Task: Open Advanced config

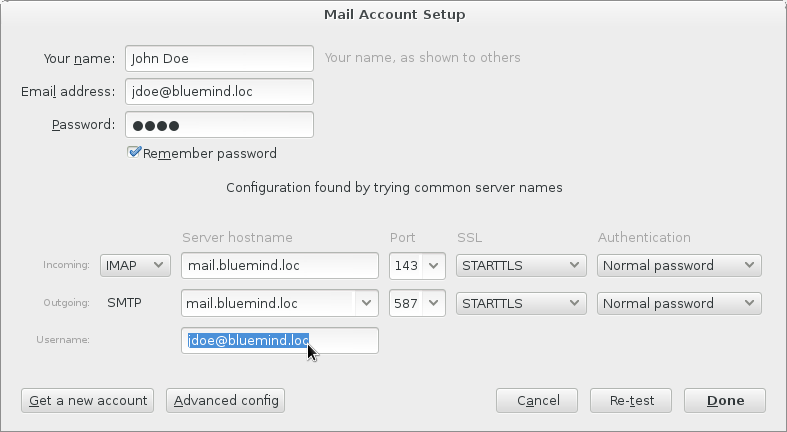Action: (225, 400)
